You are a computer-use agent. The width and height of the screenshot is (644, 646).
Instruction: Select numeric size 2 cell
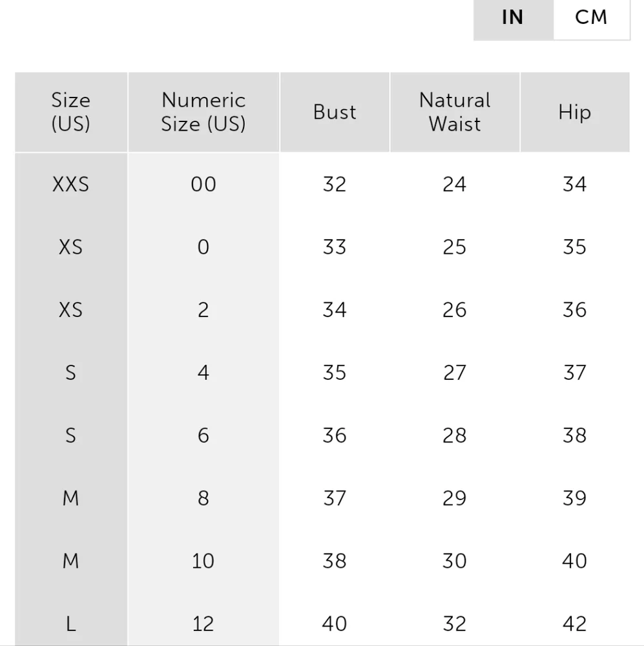point(203,309)
